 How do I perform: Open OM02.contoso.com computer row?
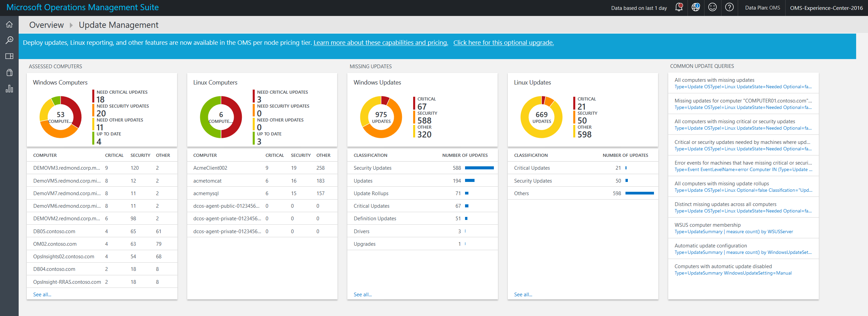[x=102, y=244]
